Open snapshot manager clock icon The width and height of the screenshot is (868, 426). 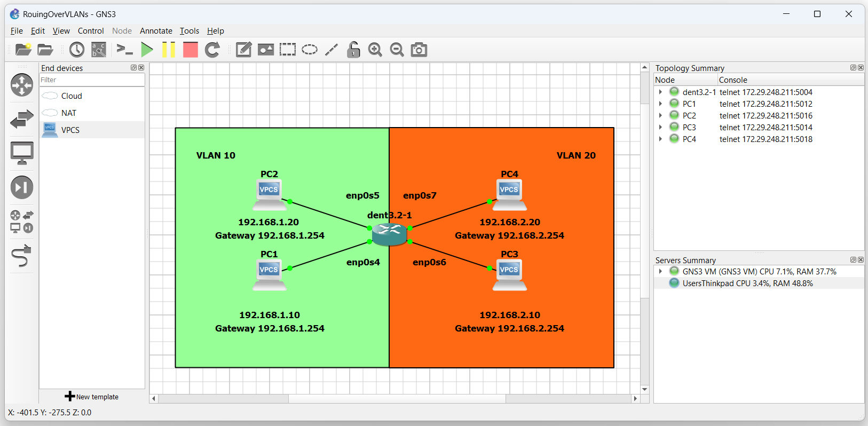(77, 50)
